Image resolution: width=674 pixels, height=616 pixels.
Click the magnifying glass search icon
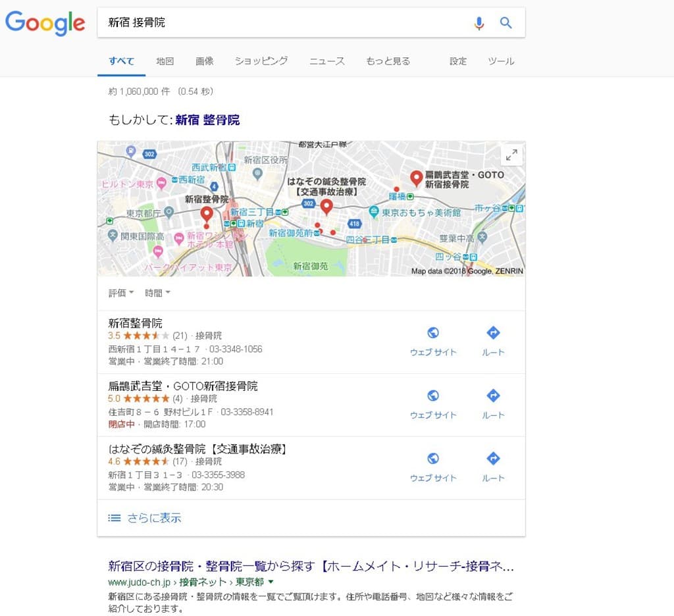pos(505,23)
